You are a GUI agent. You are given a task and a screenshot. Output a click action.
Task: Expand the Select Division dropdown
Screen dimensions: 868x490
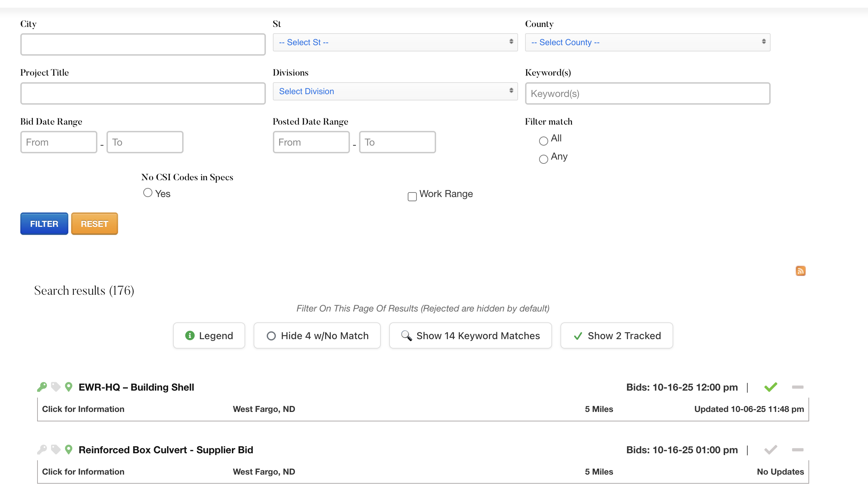pos(395,91)
